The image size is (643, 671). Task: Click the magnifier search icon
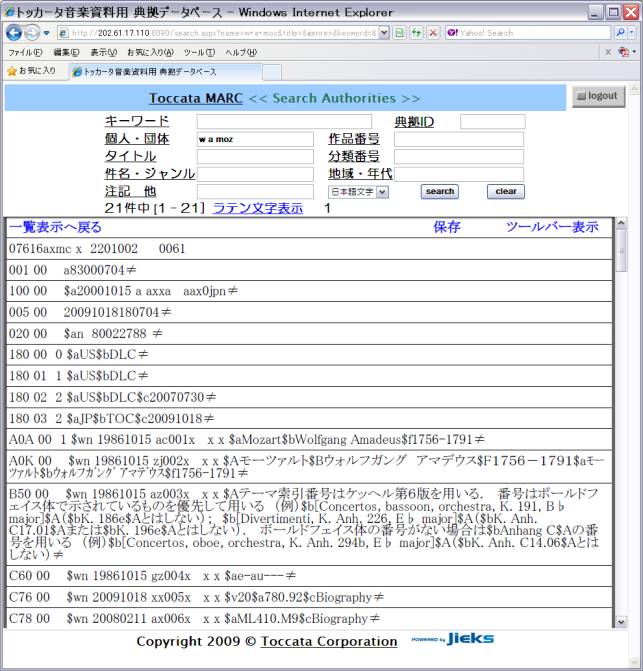[620, 33]
